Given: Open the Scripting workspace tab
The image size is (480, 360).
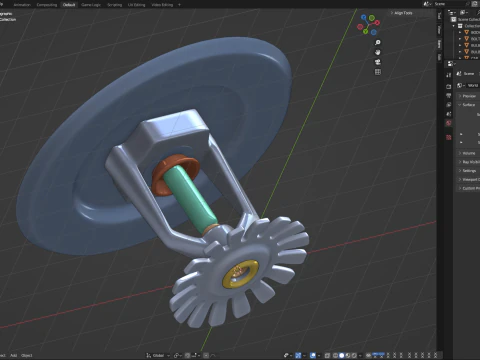Looking at the screenshot, I should pos(114,5).
